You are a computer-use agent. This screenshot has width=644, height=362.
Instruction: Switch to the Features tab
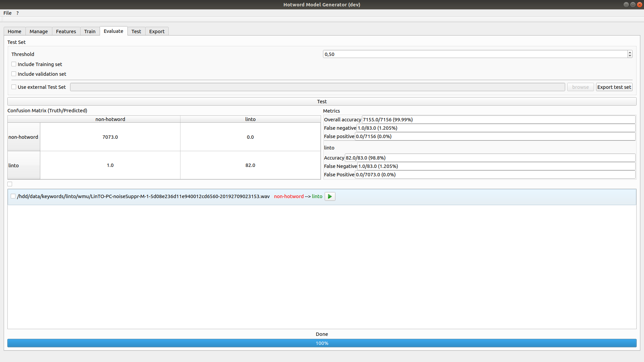click(65, 31)
